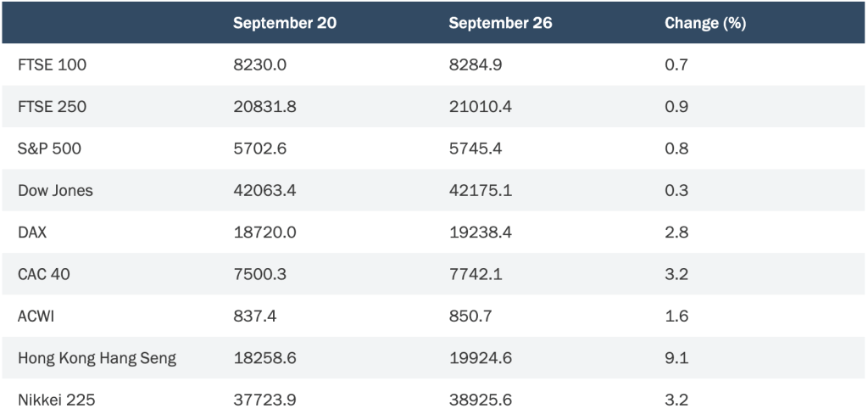Select the ACWI row label
This screenshot has height=420, width=868.
coord(36,316)
